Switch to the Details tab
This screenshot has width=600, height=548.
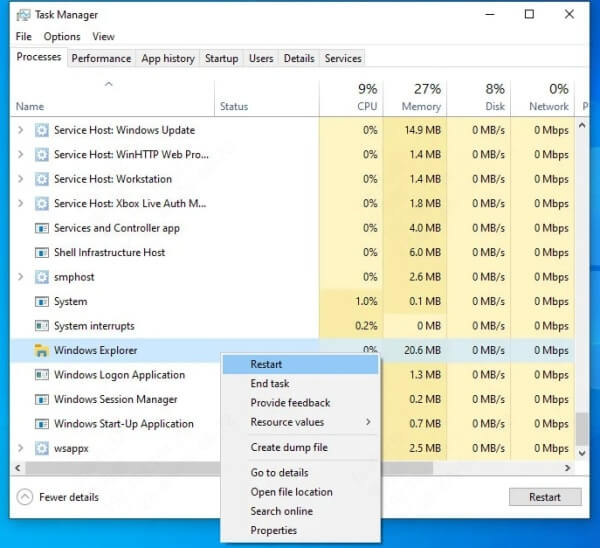click(299, 59)
